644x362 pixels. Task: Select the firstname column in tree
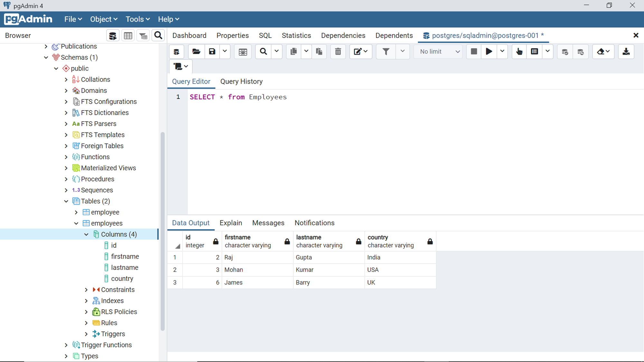tap(125, 256)
